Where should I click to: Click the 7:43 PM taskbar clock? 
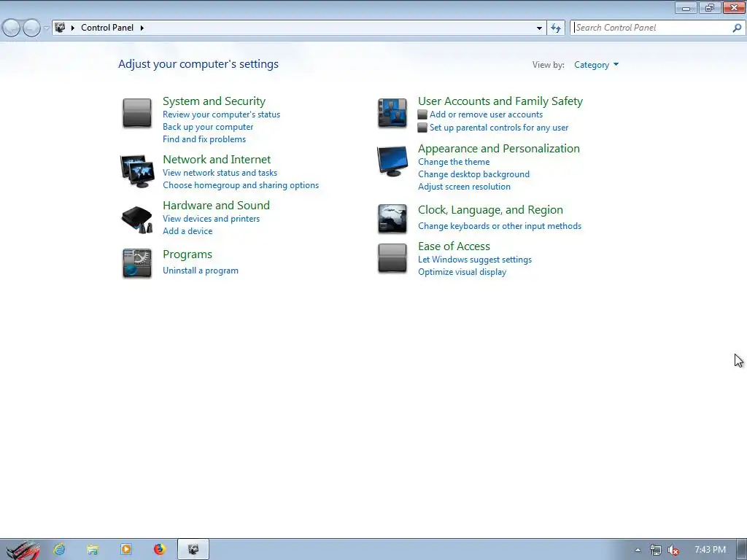(x=710, y=550)
